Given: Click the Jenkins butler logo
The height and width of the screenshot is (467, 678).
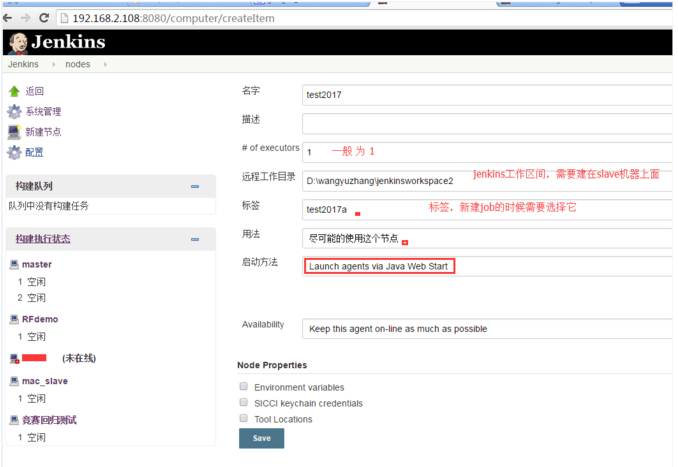Looking at the screenshot, I should (x=18, y=43).
